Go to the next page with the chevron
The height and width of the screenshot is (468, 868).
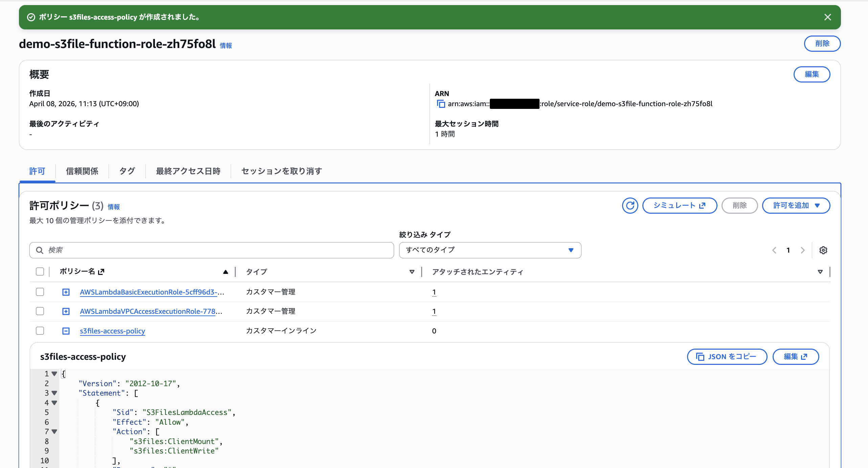[x=803, y=250]
